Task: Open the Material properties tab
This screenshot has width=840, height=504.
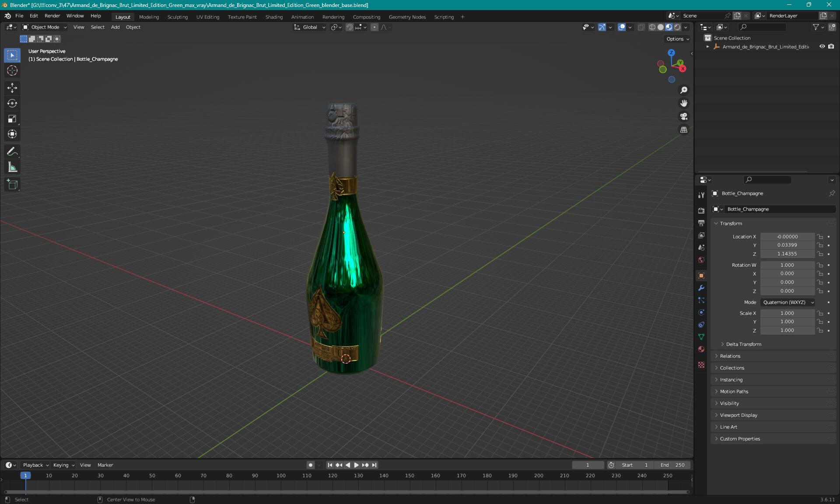Action: point(701,349)
